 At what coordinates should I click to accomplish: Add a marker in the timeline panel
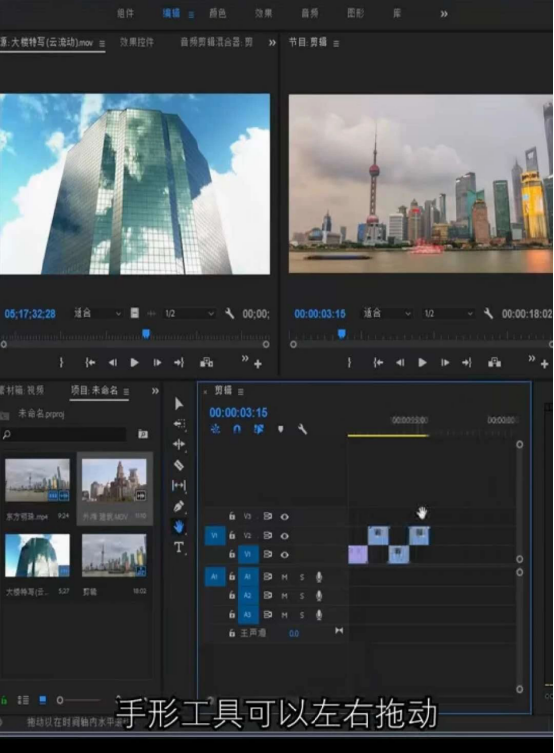[280, 429]
